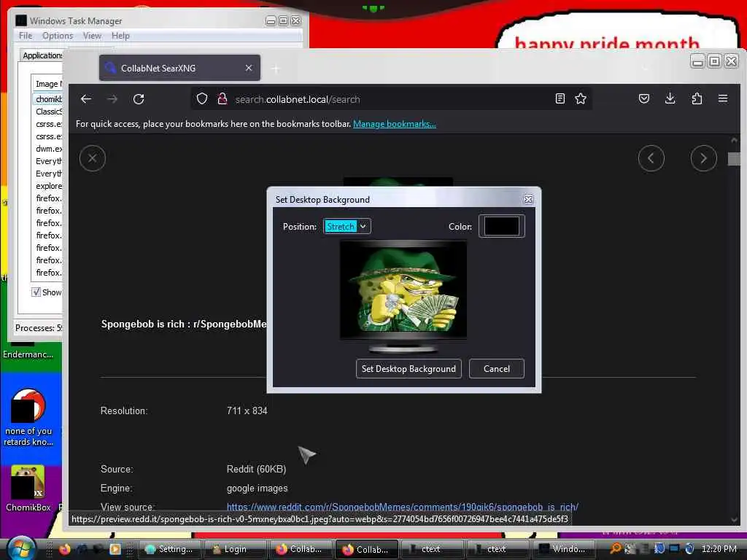Select the dwm.exe process row

click(x=48, y=149)
